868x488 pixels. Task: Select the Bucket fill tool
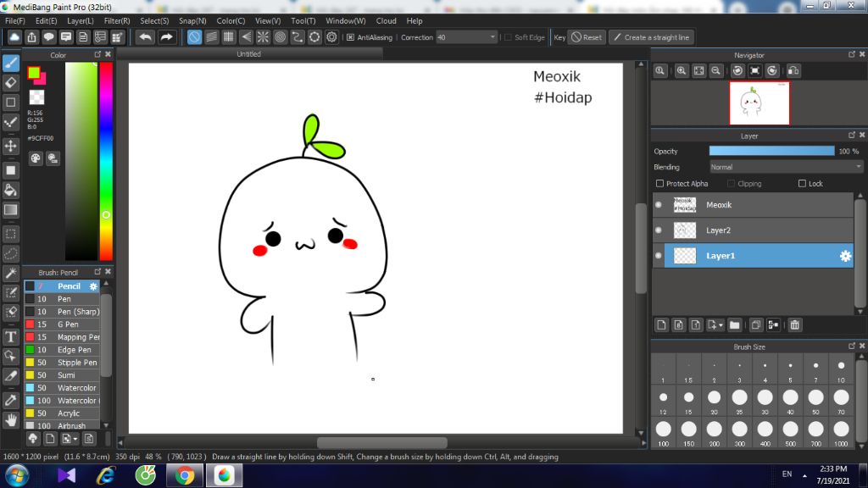coord(11,191)
